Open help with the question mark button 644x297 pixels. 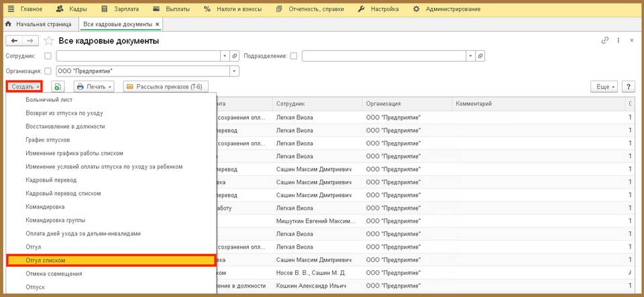(x=629, y=86)
